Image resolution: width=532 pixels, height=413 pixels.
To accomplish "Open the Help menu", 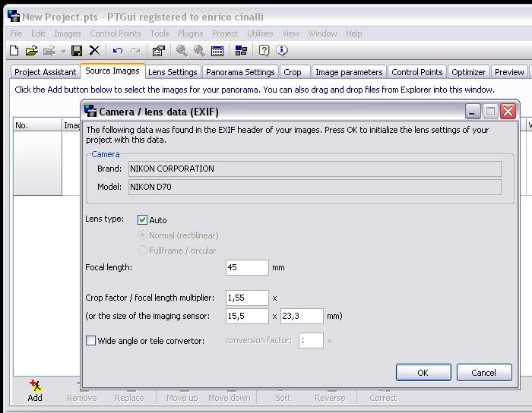I will coord(354,33).
